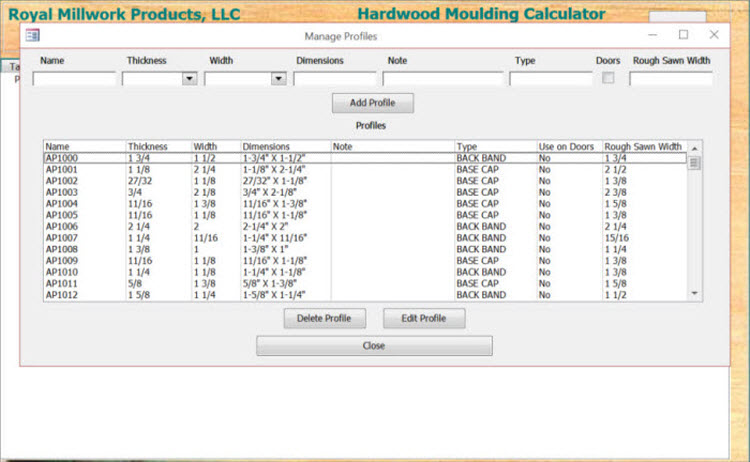Select the AP1010 profile row
Image resolution: width=750 pixels, height=462 pixels.
tap(365, 272)
